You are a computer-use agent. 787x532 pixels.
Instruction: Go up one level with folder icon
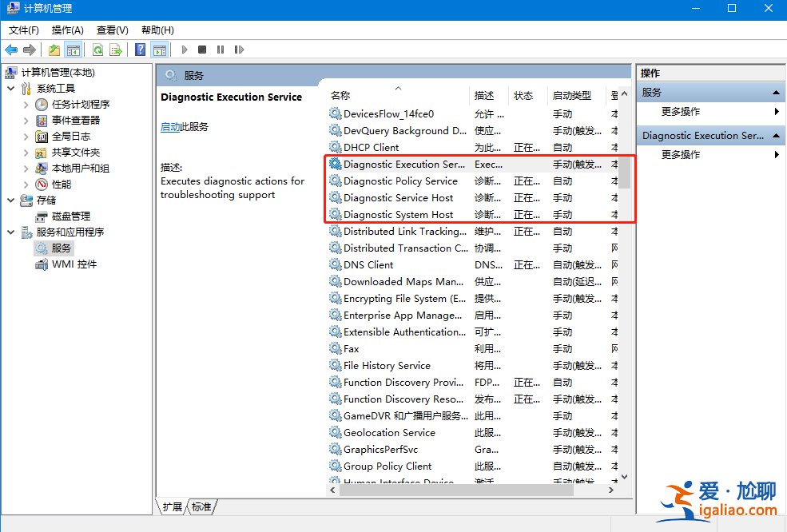click(54, 50)
